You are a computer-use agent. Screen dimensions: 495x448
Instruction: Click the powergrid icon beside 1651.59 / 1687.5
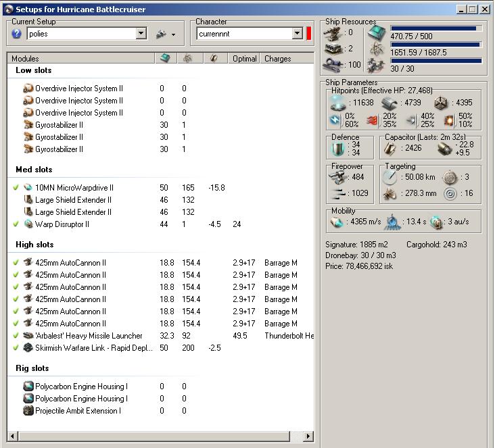coord(377,50)
